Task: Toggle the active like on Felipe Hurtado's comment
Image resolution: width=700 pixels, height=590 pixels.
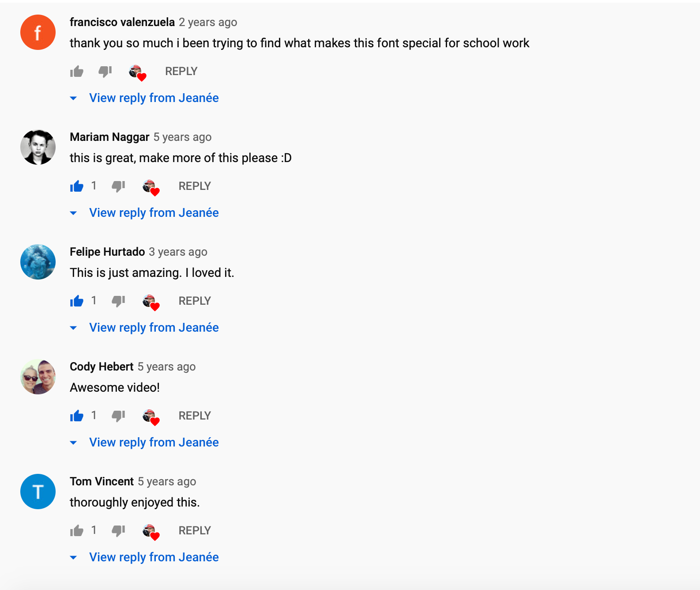Action: point(77,301)
